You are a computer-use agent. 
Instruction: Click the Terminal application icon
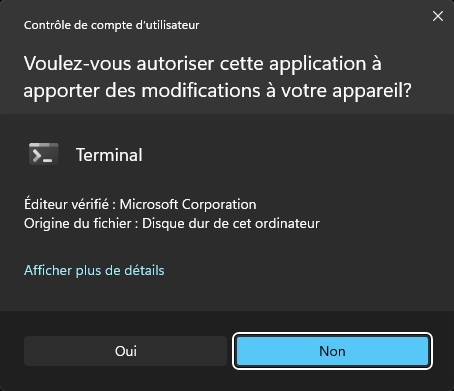click(x=44, y=154)
